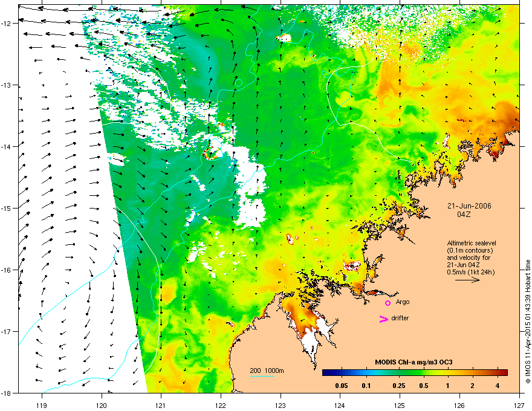
Task: Click the '119' longitude axis label
Action: tap(42, 406)
